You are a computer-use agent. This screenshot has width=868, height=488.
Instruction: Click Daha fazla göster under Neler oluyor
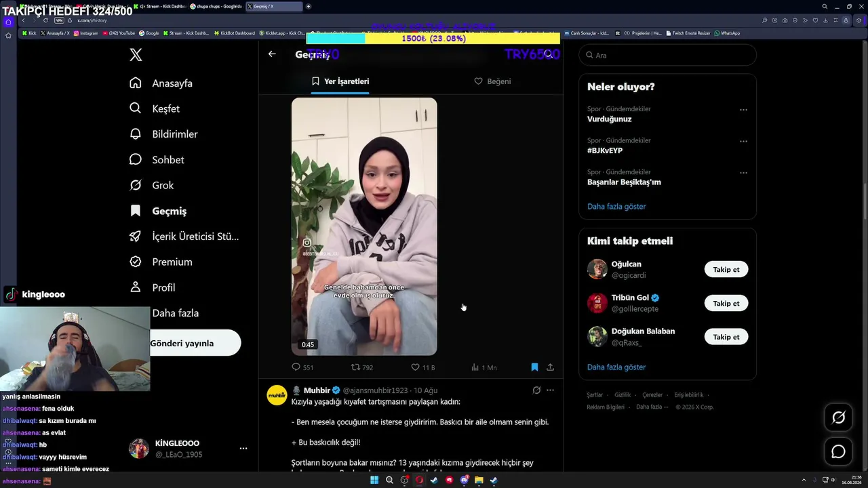tap(616, 207)
